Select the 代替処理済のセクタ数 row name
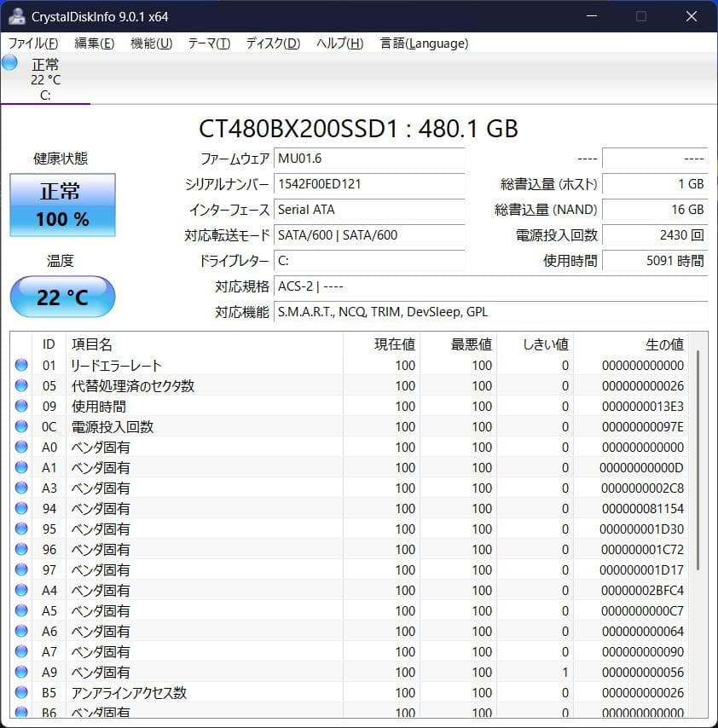 [x=133, y=386]
